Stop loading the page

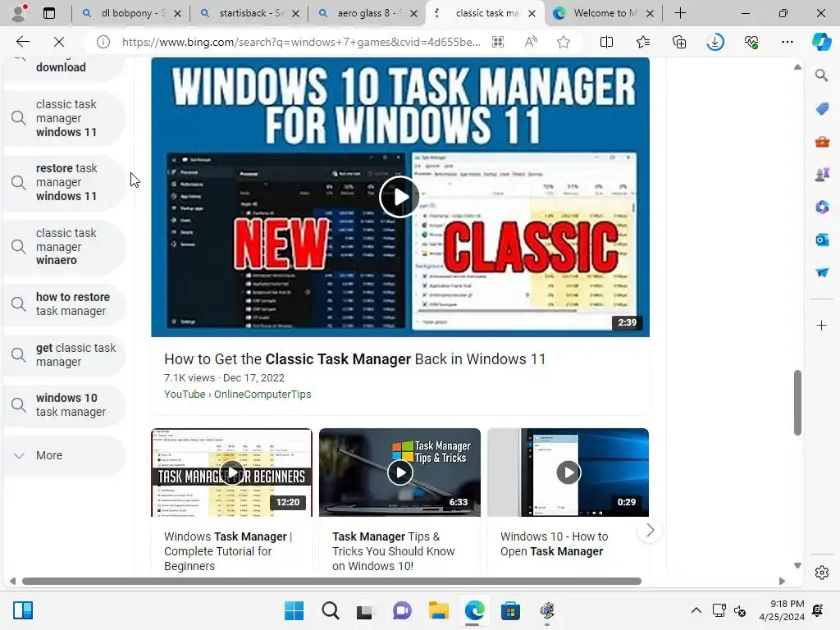point(59,42)
